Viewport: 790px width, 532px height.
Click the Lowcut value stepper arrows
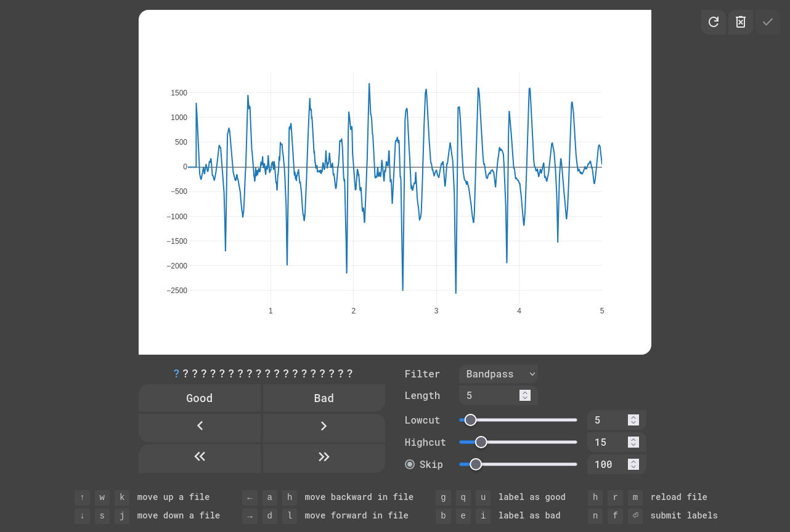coord(633,420)
